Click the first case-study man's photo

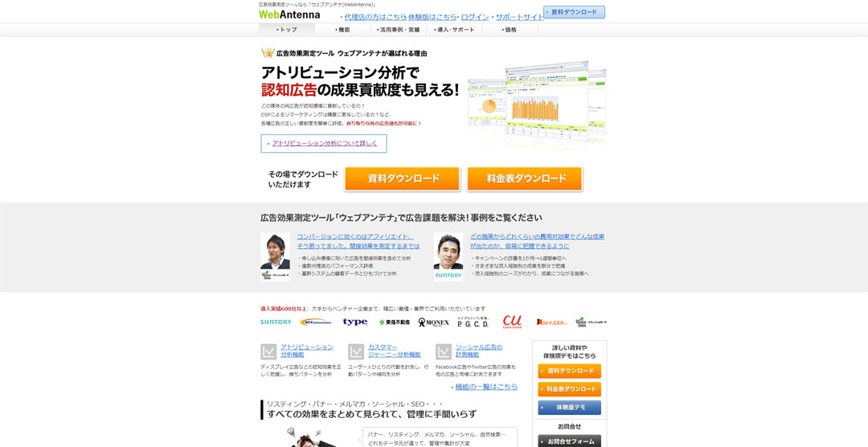(275, 251)
